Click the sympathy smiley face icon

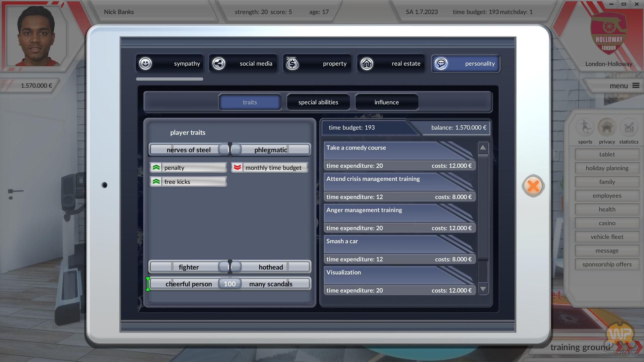pos(145,63)
